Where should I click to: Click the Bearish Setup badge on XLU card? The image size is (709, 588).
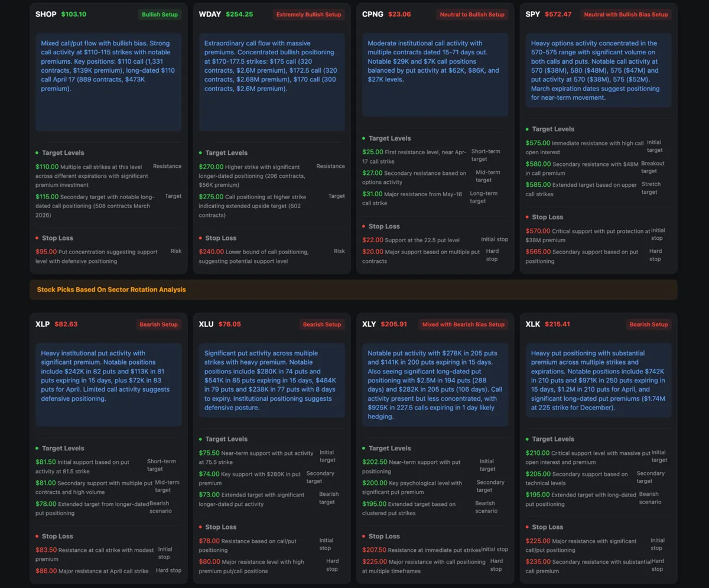point(322,324)
